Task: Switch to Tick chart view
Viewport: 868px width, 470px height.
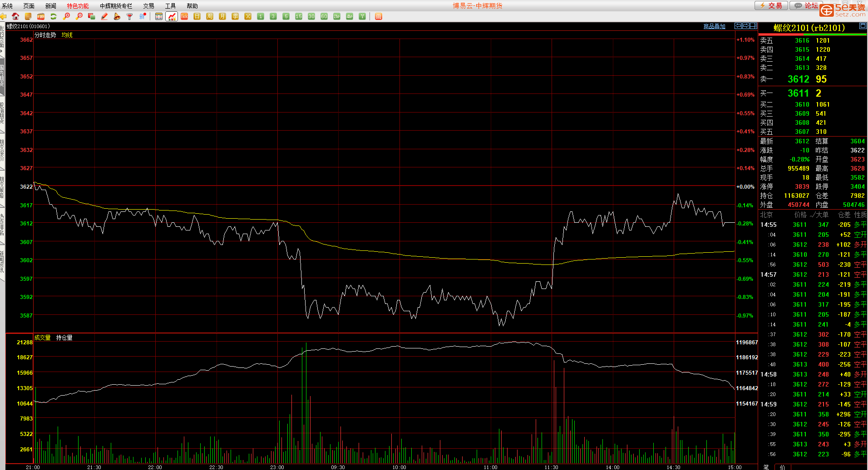Action: tap(184, 16)
